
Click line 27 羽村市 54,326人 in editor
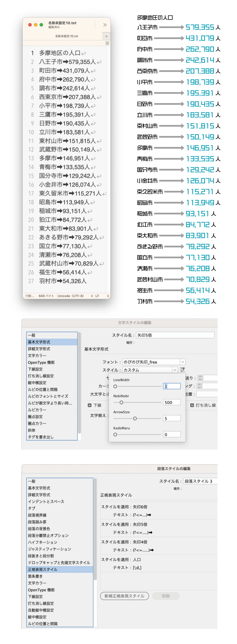click(62, 281)
